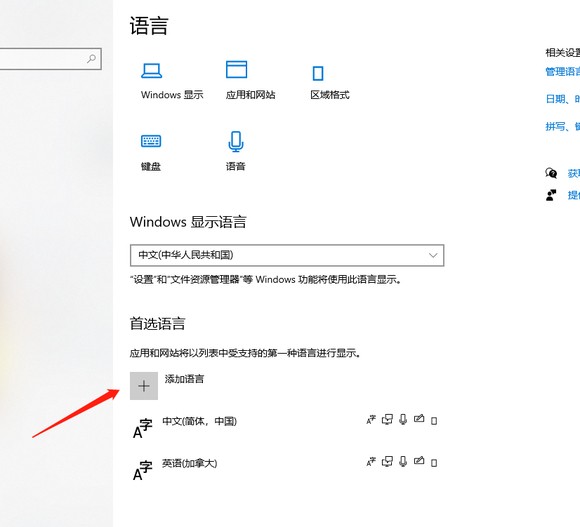580x527 pixels.
Task: Click handwriting icon for 英语(加拿大)
Action: 419,461
